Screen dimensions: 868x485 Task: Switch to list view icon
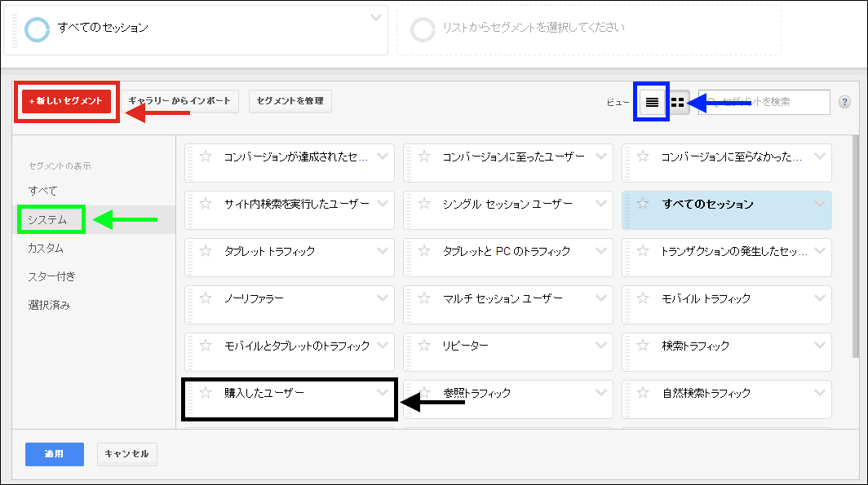coord(652,102)
